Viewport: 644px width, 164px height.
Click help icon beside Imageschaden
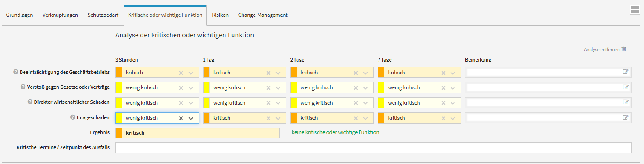pyautogui.click(x=73, y=117)
